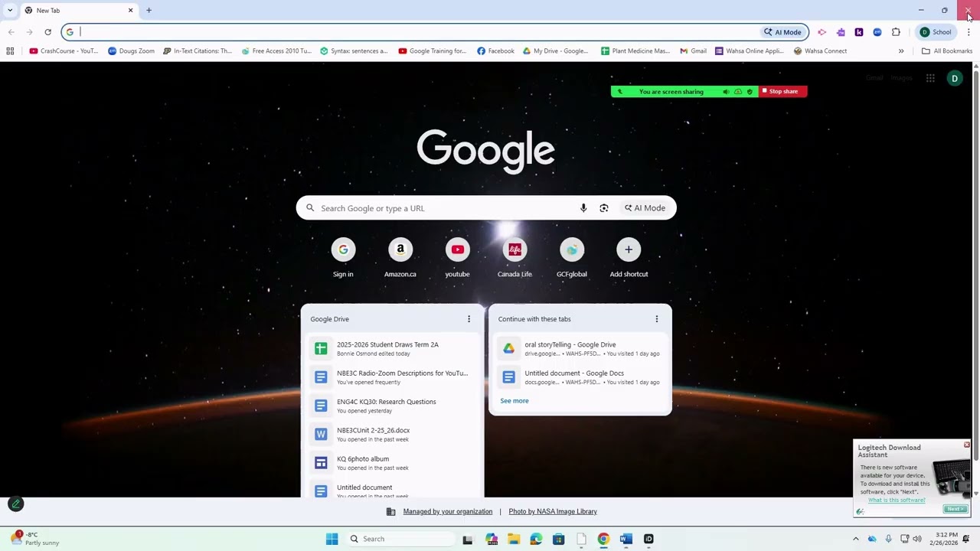Open the Facebook bookmark
980x551 pixels.
495,51
